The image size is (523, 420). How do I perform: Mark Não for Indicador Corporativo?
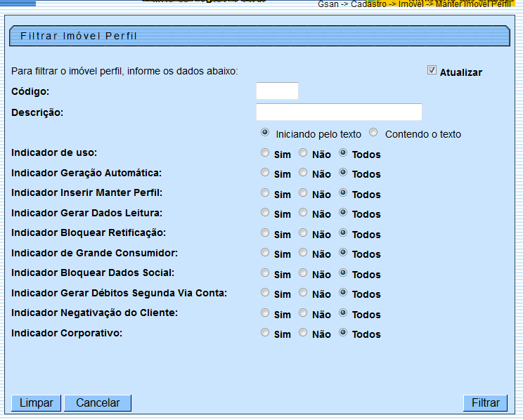(x=303, y=332)
